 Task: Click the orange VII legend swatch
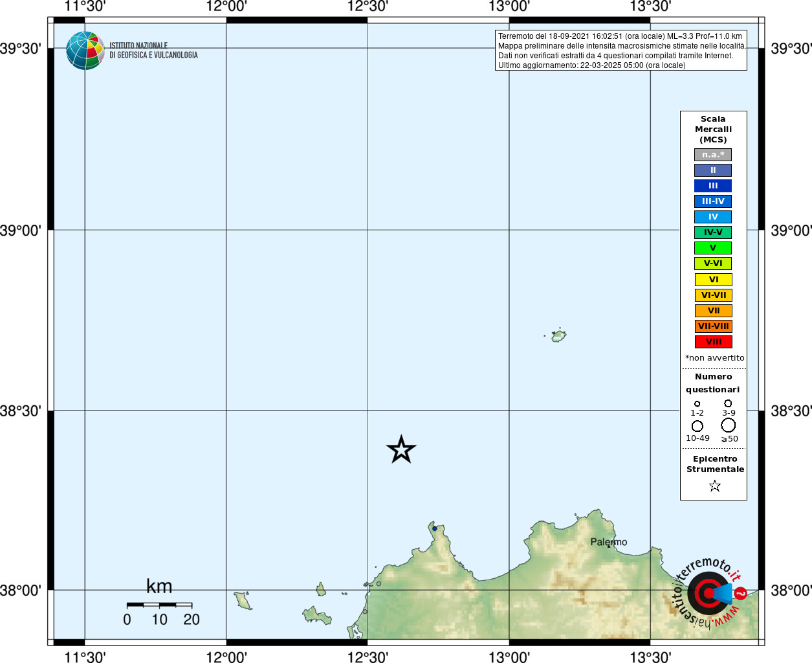714,311
